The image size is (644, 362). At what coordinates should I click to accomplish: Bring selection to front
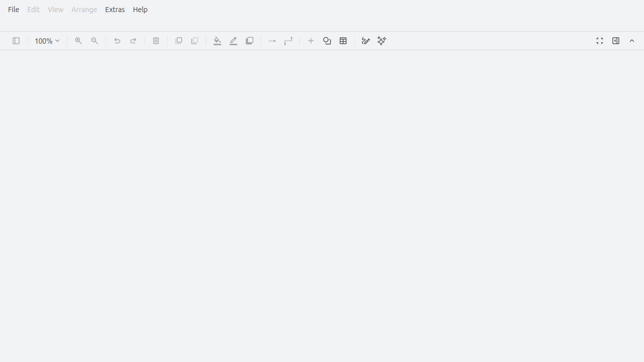click(179, 41)
